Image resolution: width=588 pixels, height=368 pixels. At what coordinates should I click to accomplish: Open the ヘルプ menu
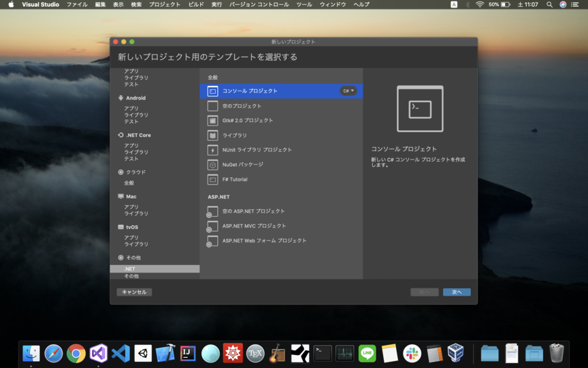361,5
